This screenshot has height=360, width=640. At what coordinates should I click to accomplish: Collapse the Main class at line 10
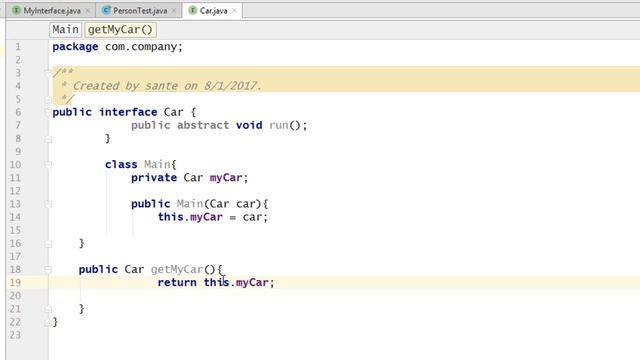point(48,164)
